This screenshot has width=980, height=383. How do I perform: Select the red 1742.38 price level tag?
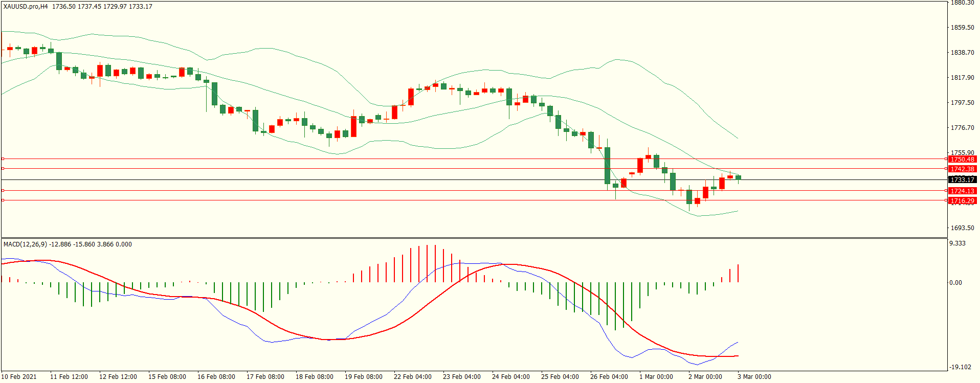coord(962,169)
